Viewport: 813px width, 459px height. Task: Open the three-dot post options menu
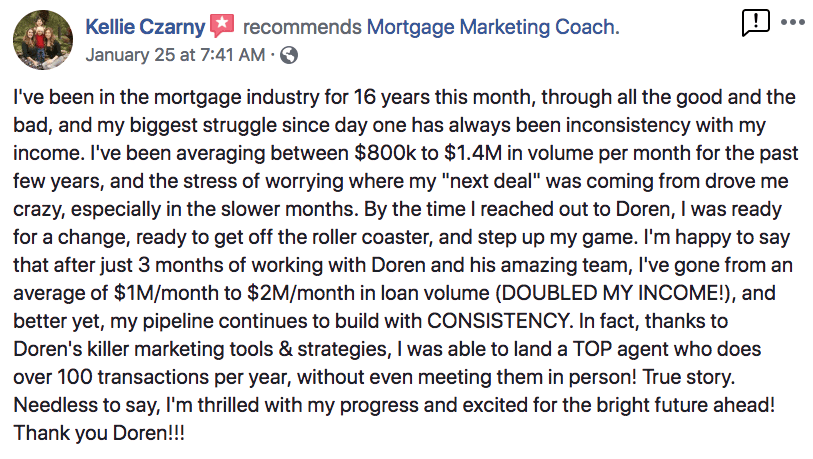(792, 21)
